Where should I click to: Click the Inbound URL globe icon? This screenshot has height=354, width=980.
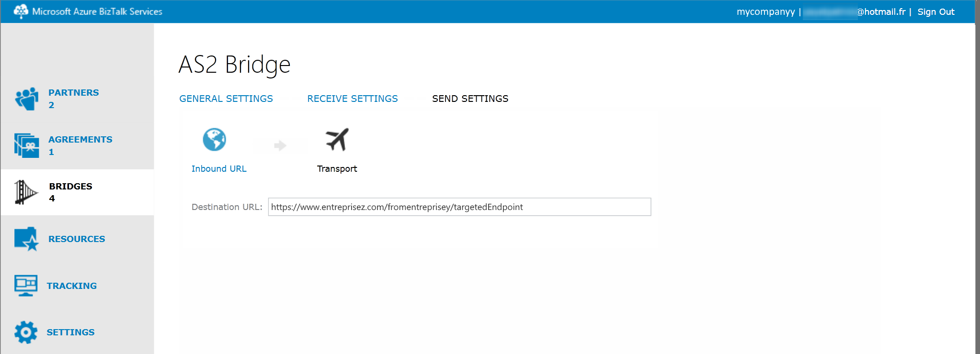coord(214,139)
